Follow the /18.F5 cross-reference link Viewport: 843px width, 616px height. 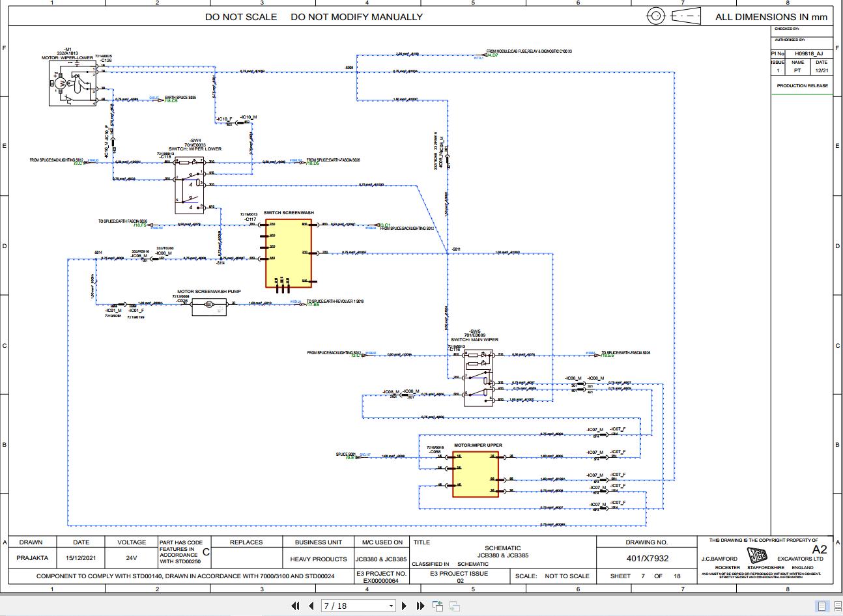tap(140, 225)
